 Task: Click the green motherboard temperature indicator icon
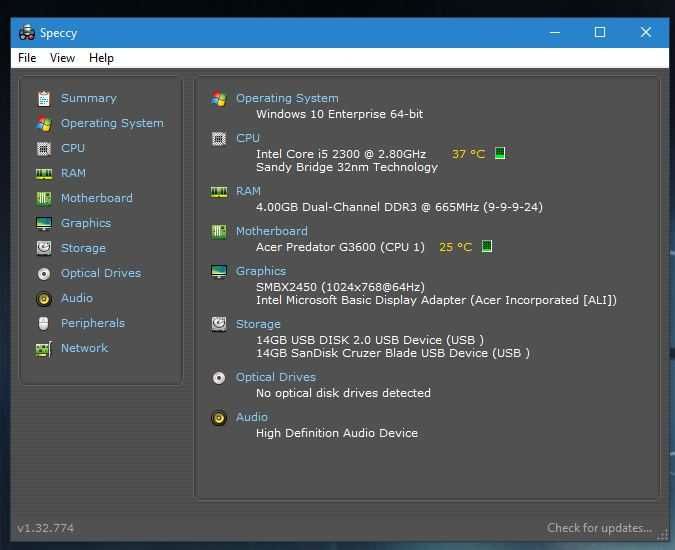486,246
